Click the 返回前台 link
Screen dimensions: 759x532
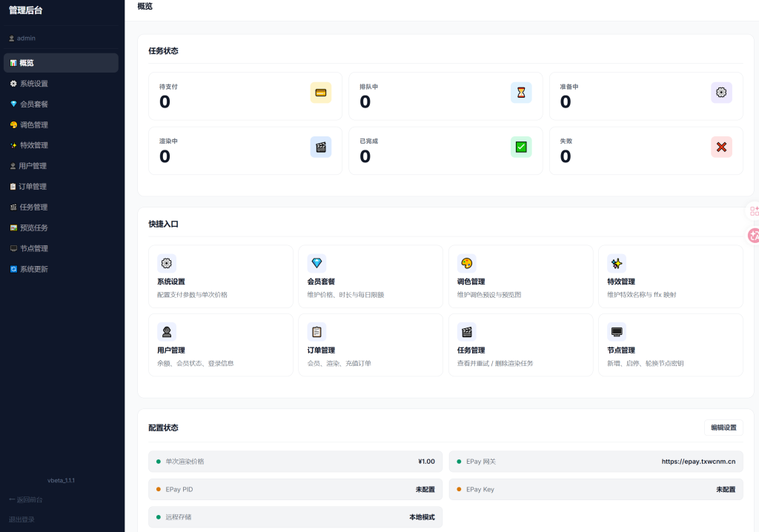[26, 499]
